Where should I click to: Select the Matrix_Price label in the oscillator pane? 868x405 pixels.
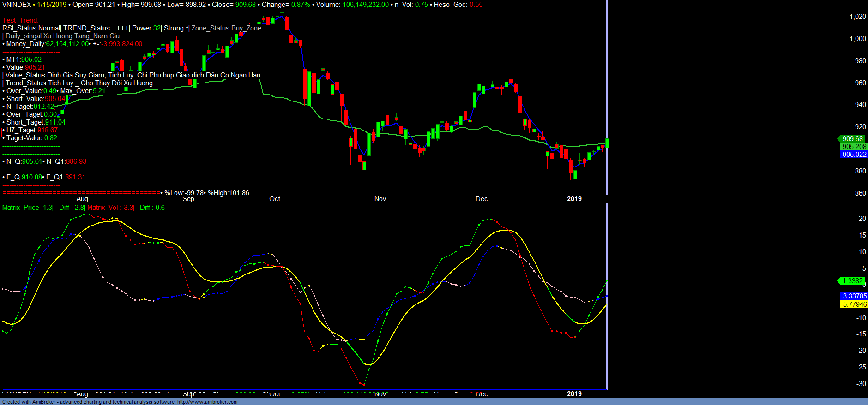[21, 208]
